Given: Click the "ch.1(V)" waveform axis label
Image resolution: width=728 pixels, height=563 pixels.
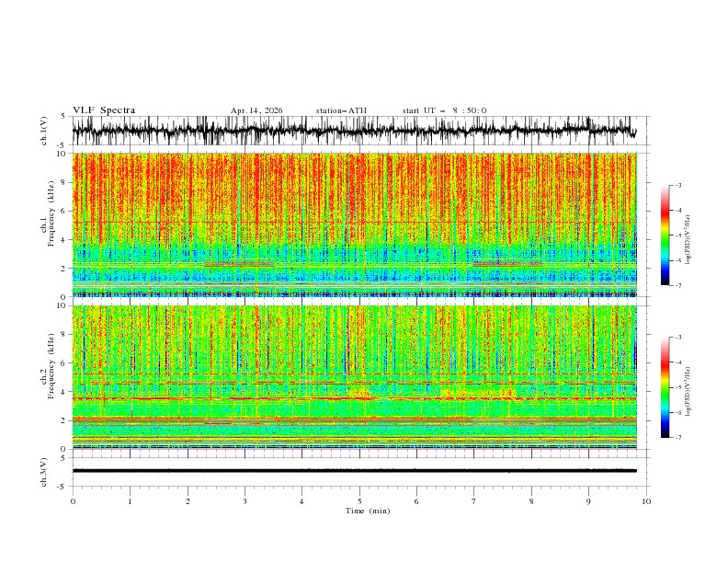Looking at the screenshot, I should [x=44, y=131].
